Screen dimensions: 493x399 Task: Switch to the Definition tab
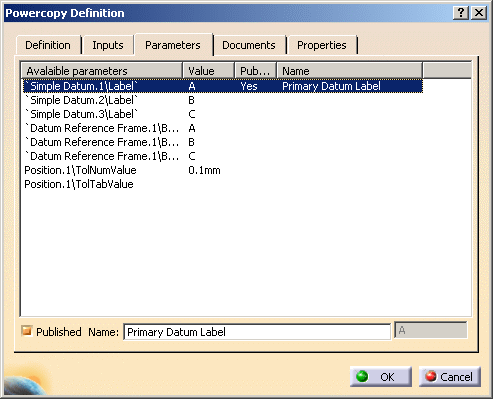48,45
